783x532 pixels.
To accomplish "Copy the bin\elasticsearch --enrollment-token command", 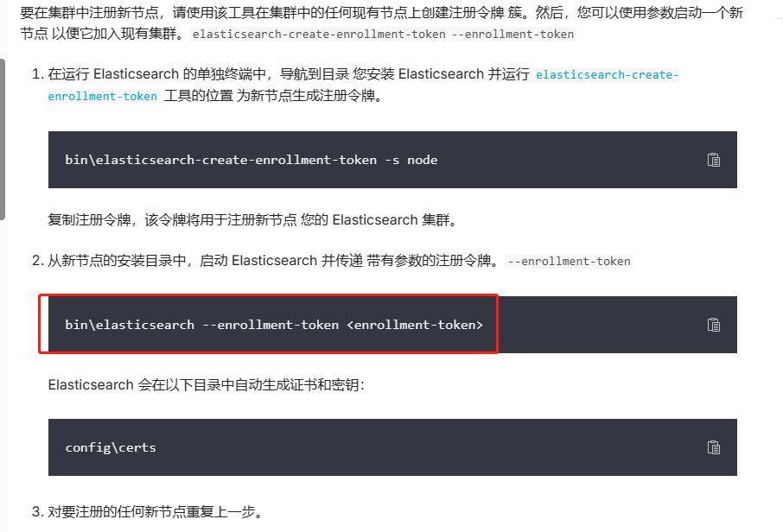I will 714,325.
